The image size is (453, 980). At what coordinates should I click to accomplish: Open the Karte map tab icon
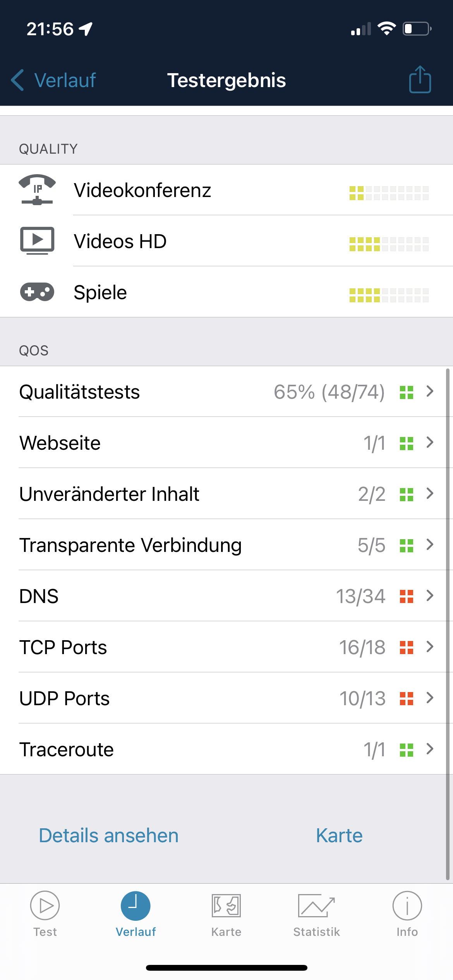pos(226,906)
